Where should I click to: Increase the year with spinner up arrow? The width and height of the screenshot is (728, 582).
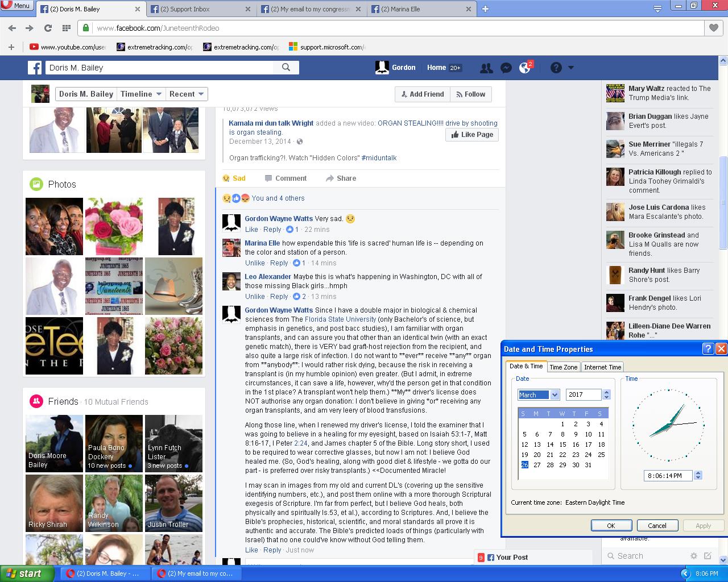606,392
